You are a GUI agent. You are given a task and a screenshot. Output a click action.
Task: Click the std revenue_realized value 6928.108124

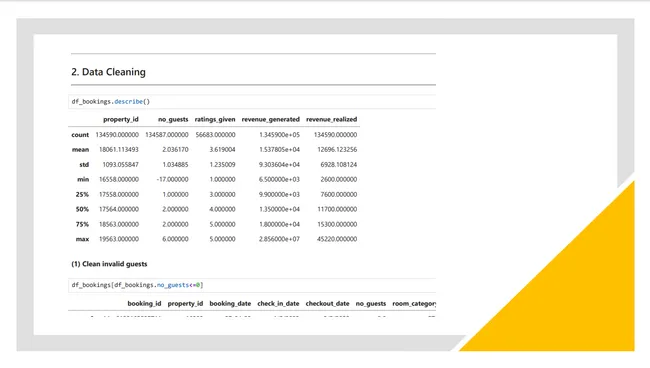click(x=338, y=165)
